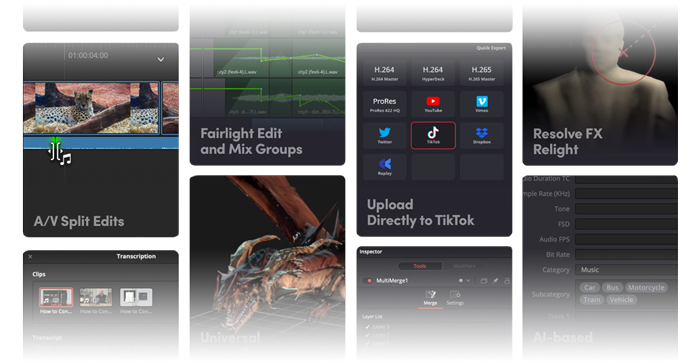Click the Bit Rate input field
700x364 pixels.
[x=626, y=255]
